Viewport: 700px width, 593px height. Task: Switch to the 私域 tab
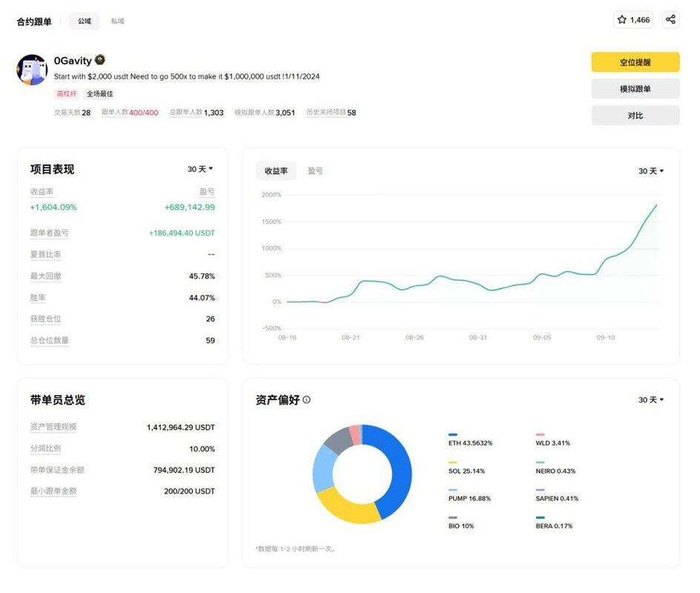(x=117, y=21)
